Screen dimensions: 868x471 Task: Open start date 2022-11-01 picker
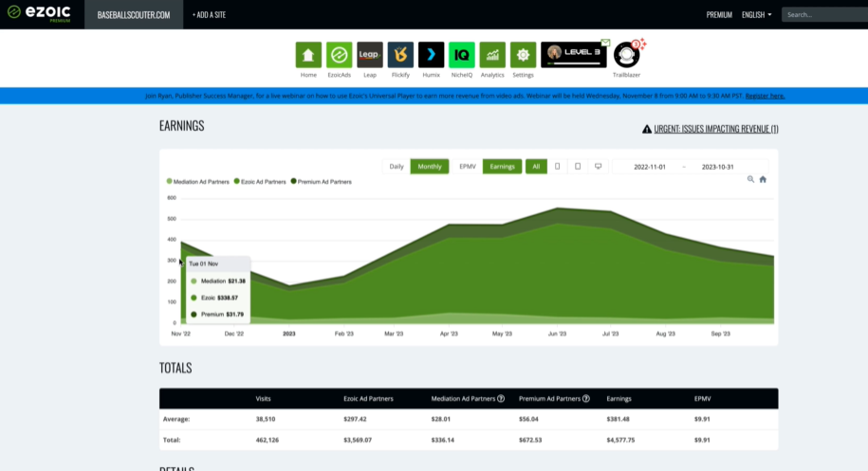point(649,167)
